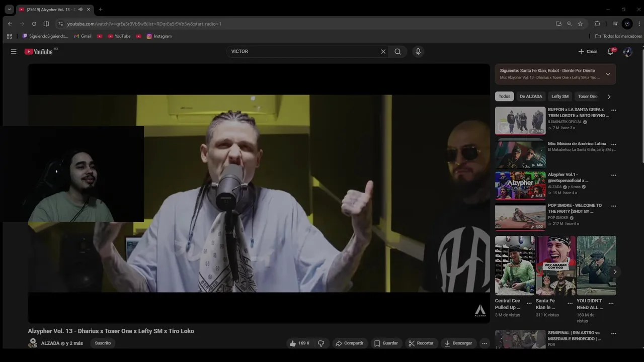Open the notifications bell
Screen dimensions: 644x362
610,51
